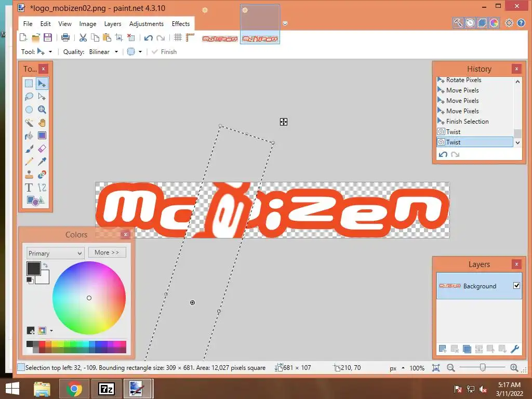Select the Shapes tool

click(x=35, y=201)
